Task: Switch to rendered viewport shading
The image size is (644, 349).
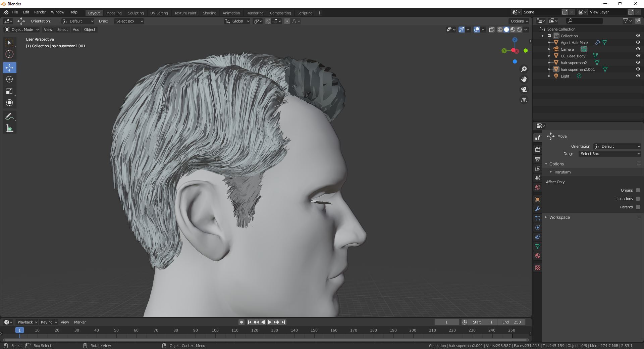Action: click(519, 30)
